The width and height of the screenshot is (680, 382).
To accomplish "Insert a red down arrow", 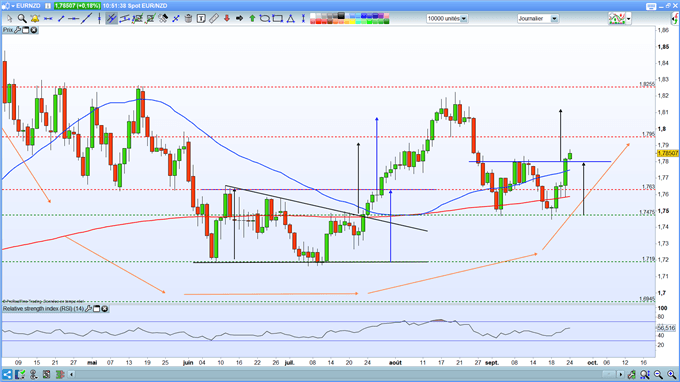I will coord(226,19).
